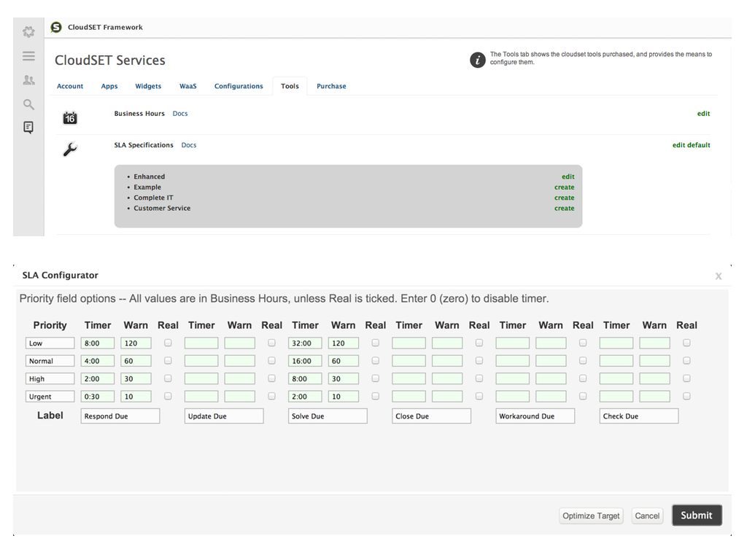The width and height of the screenshot is (747, 560).
Task: Open the hamburger menu icon in sidebar
Action: point(28,56)
